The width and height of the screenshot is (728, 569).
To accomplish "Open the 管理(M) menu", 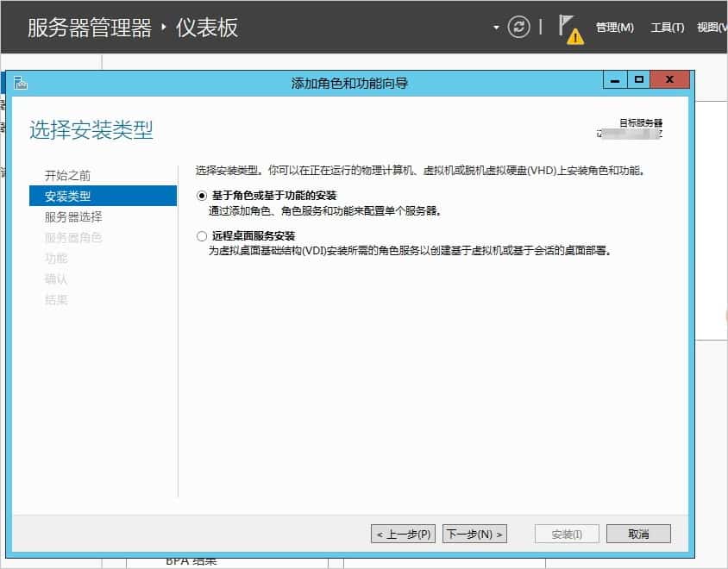I will (614, 28).
